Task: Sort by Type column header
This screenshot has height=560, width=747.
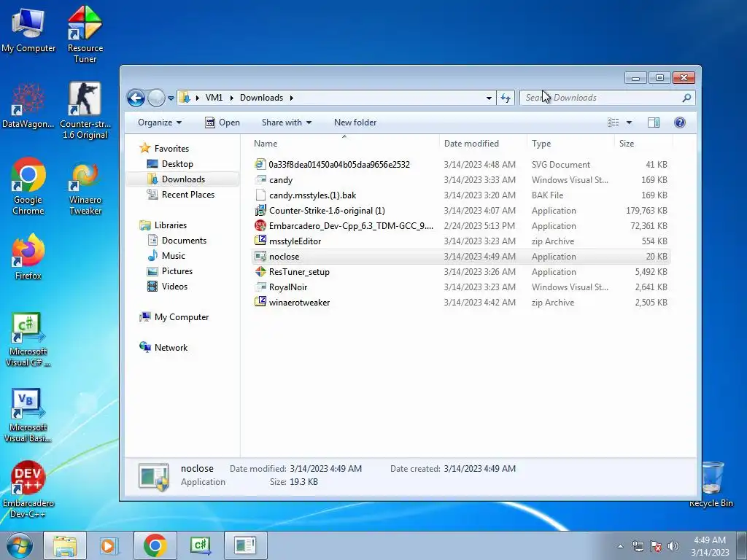Action: 570,144
